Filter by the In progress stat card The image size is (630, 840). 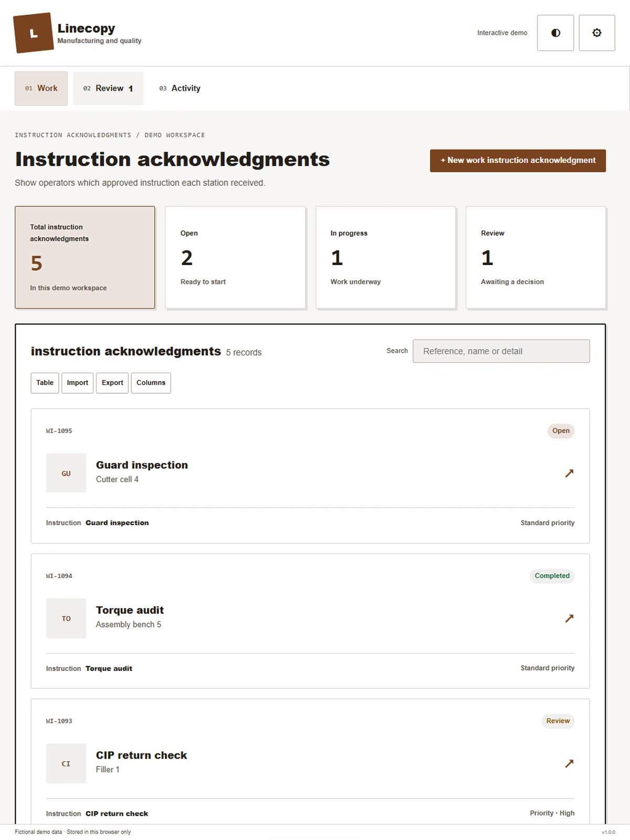coord(386,257)
